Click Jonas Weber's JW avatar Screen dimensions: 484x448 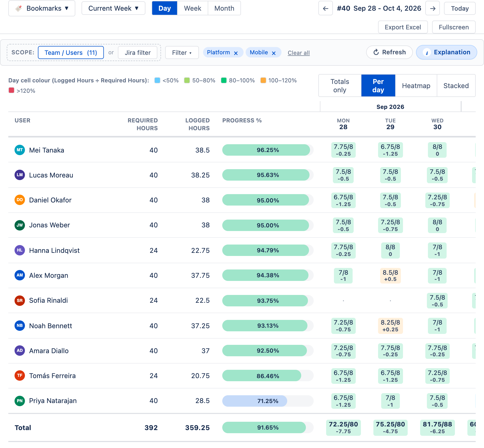click(x=20, y=225)
